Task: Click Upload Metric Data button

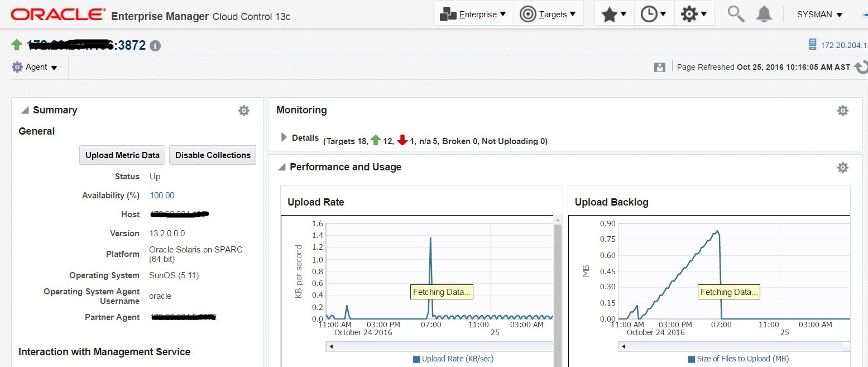Action: [x=122, y=155]
